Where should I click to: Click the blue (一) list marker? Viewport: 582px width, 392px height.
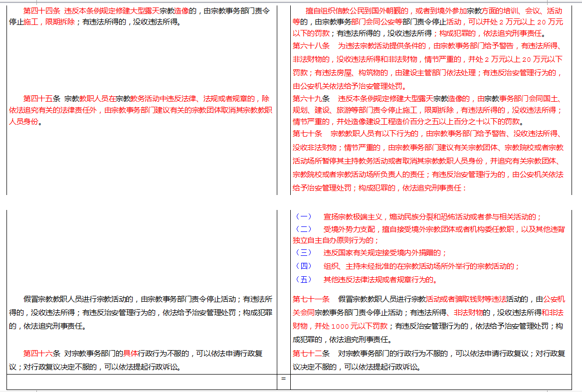coord(303,216)
